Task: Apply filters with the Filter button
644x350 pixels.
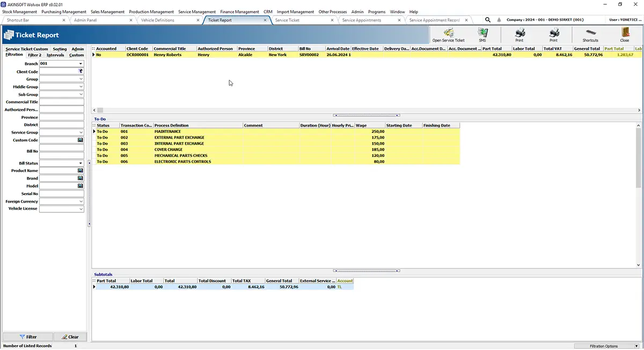Action: click(28, 337)
